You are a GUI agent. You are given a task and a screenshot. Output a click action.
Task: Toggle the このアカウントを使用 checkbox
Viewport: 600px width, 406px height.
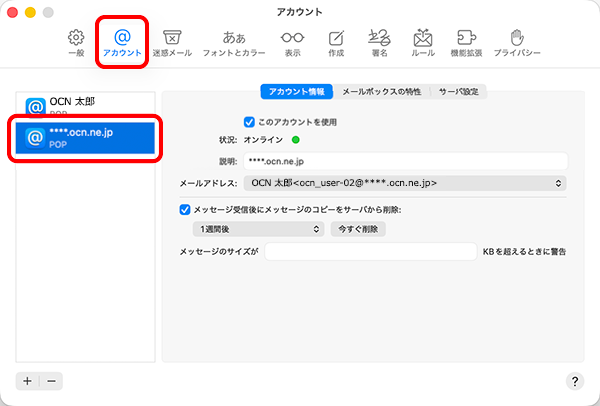pos(250,122)
